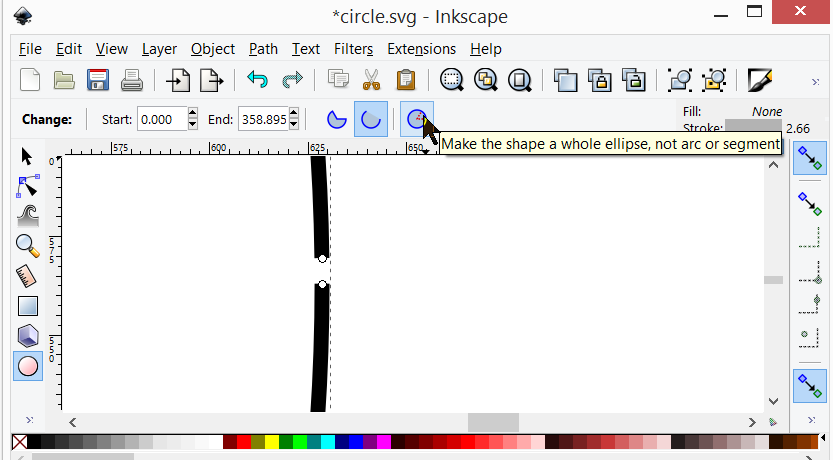Switch arc to closed segment shape
Screen dimensions: 833x460
click(x=338, y=120)
